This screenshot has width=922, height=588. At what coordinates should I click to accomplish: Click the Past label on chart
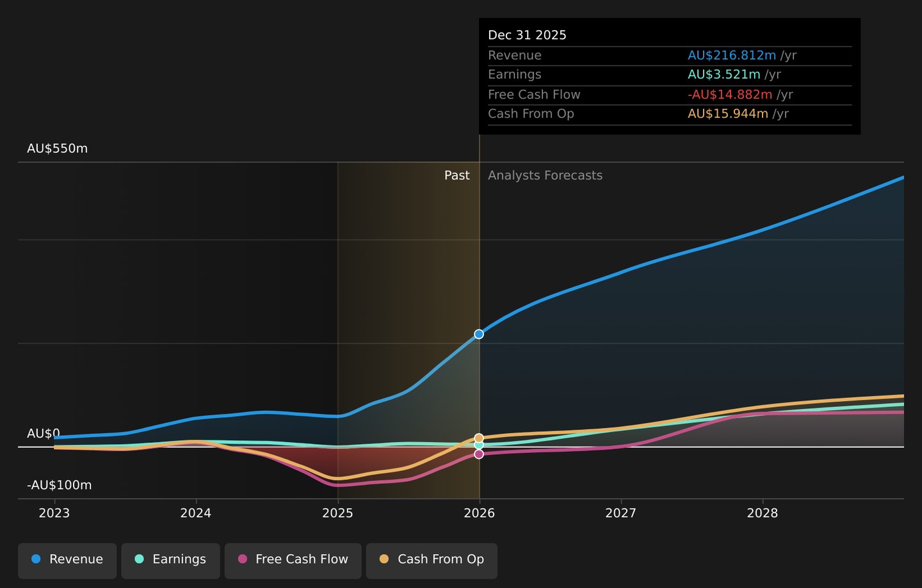click(x=457, y=175)
